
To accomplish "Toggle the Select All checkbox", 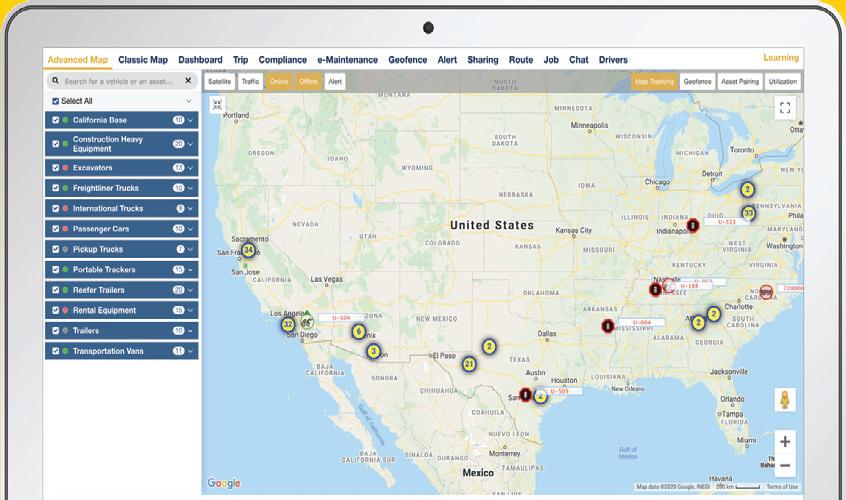I will (x=56, y=101).
